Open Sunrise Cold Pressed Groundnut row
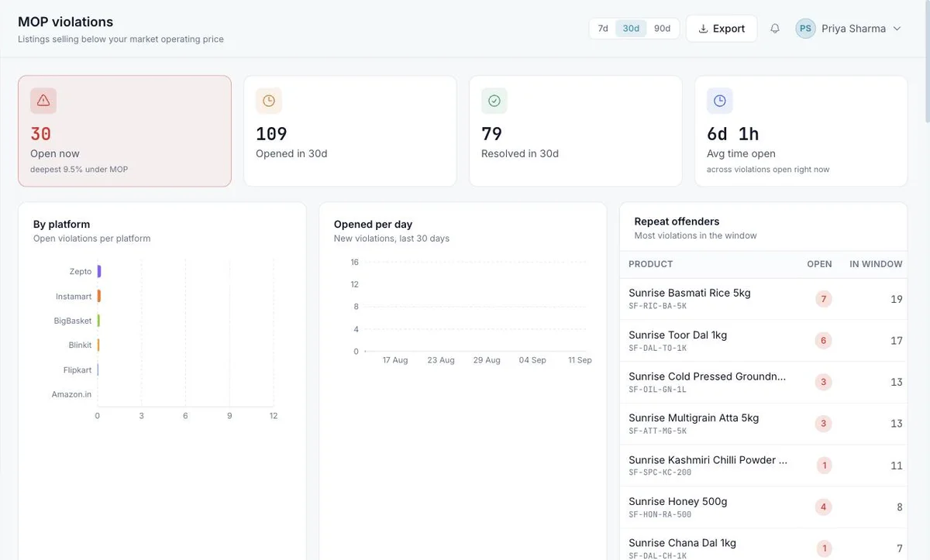The width and height of the screenshot is (930, 560). tap(763, 383)
